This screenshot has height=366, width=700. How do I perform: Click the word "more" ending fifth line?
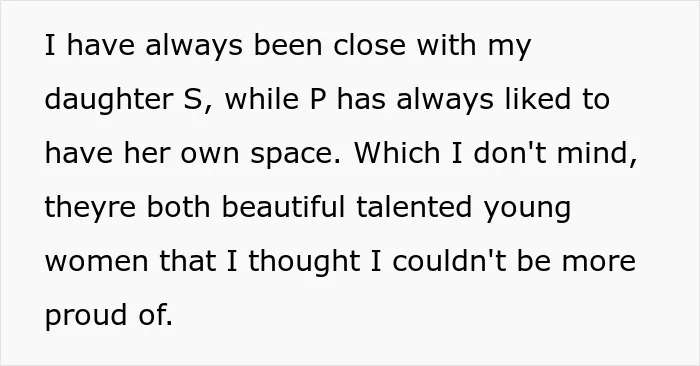coord(599,263)
